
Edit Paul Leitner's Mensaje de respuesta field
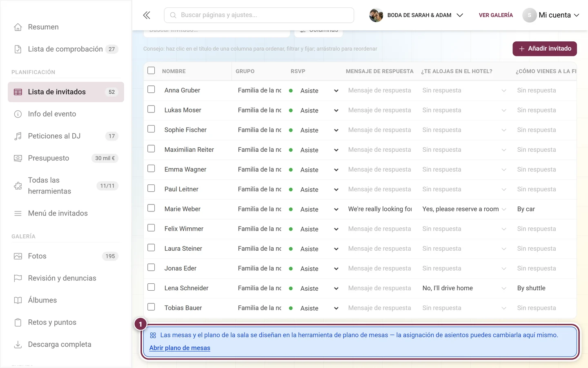click(380, 189)
